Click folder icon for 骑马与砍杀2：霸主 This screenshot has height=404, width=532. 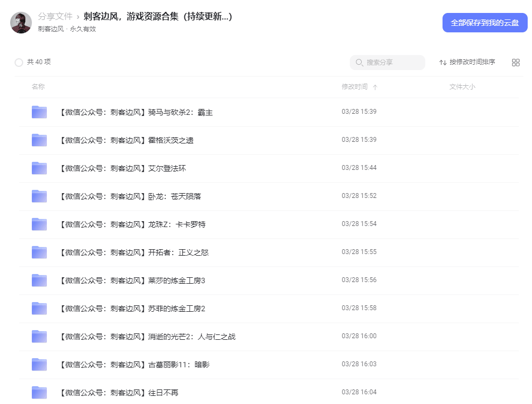pyautogui.click(x=39, y=112)
